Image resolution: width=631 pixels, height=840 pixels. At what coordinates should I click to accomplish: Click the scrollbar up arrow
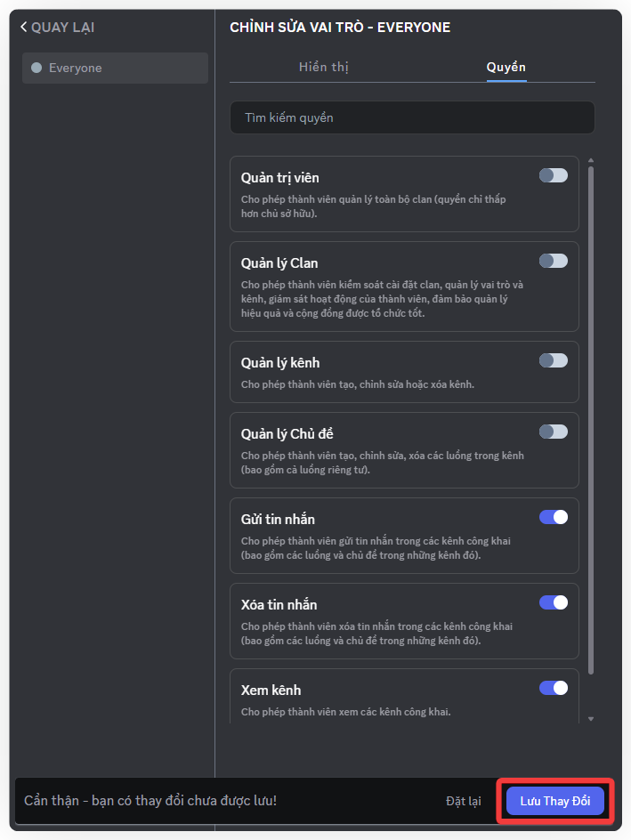[591, 161]
